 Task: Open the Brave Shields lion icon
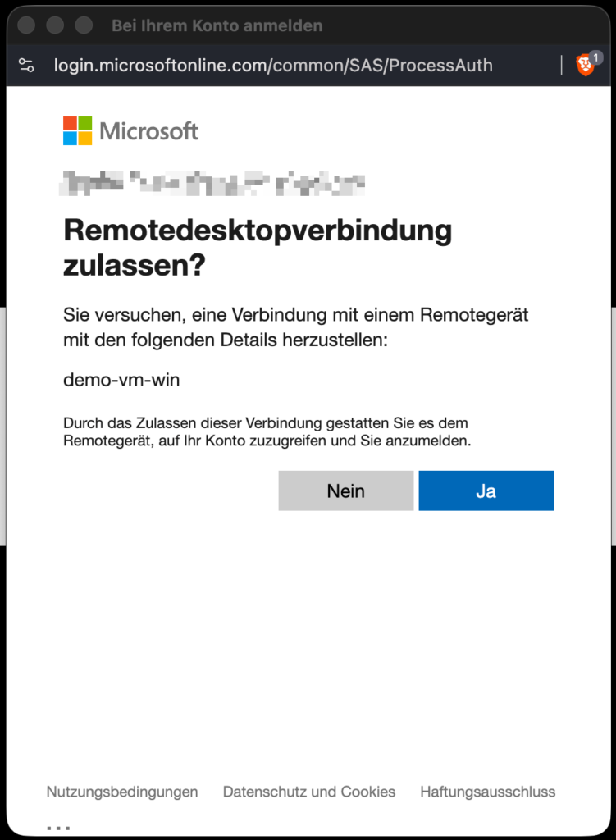point(585,66)
